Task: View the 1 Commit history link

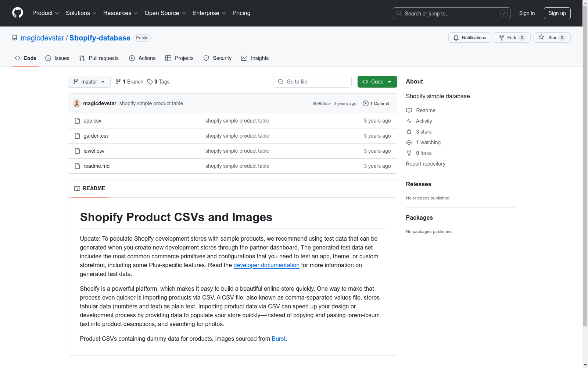Action: (x=376, y=103)
